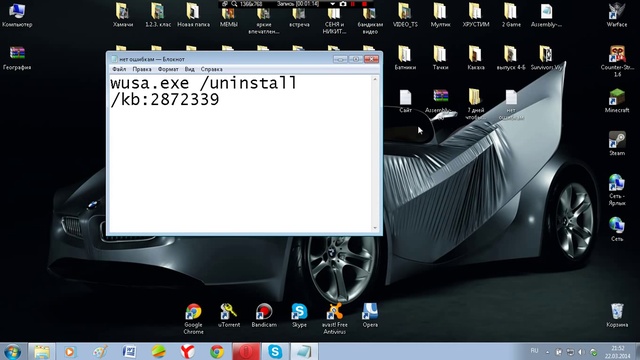Click the RU language indicator
Screen dimensions: 640x360
point(534,351)
